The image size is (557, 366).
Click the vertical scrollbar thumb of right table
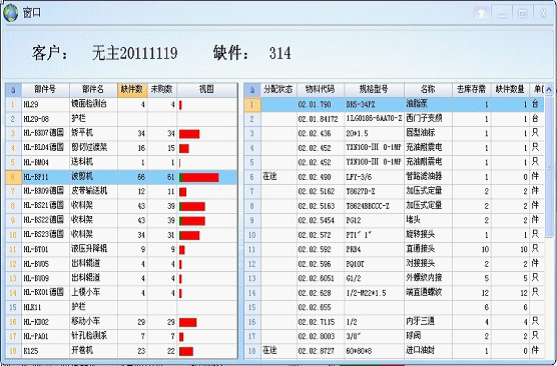[x=548, y=167]
